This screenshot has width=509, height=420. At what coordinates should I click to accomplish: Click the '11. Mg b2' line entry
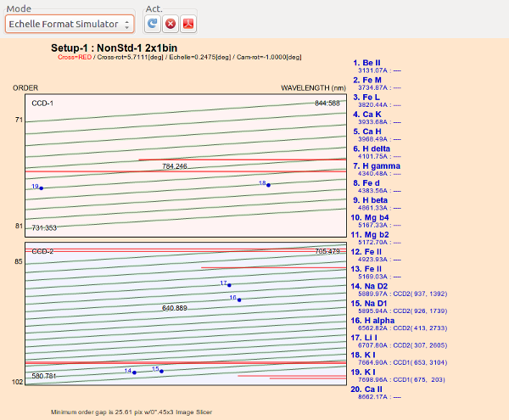click(x=376, y=238)
